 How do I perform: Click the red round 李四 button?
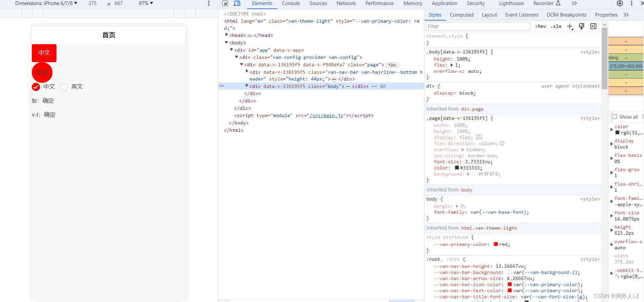42,72
